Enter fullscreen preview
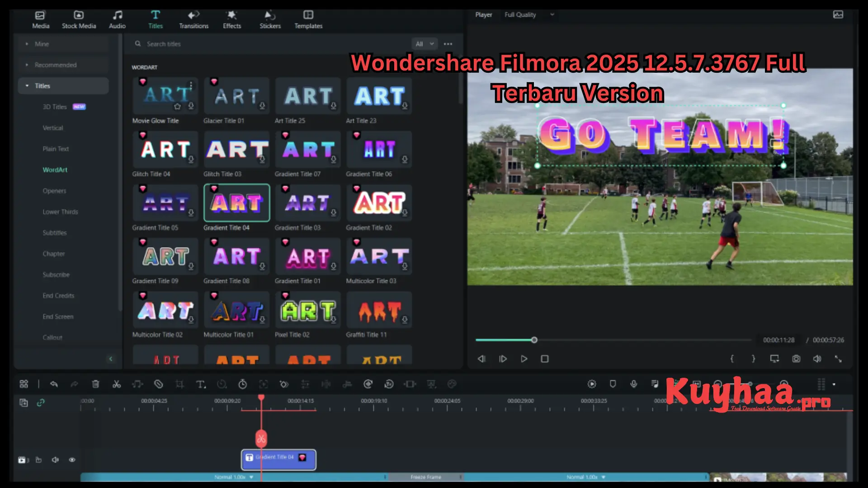 tap(838, 359)
